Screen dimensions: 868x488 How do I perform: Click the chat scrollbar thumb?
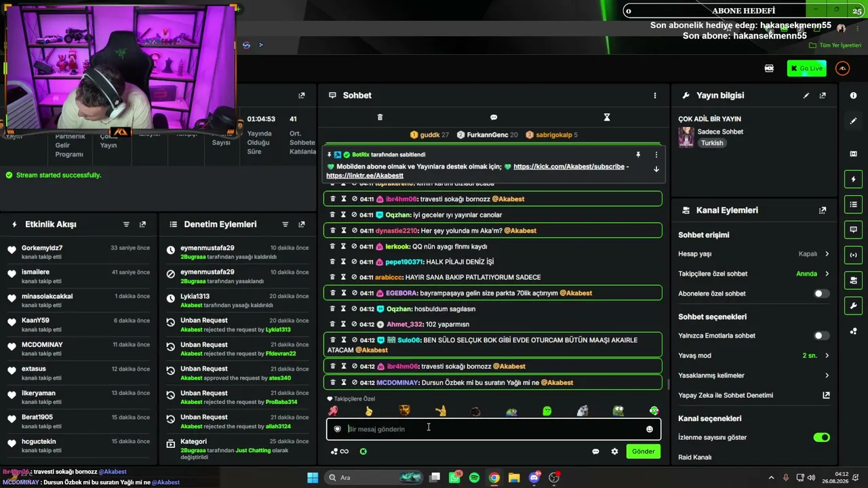[668, 384]
